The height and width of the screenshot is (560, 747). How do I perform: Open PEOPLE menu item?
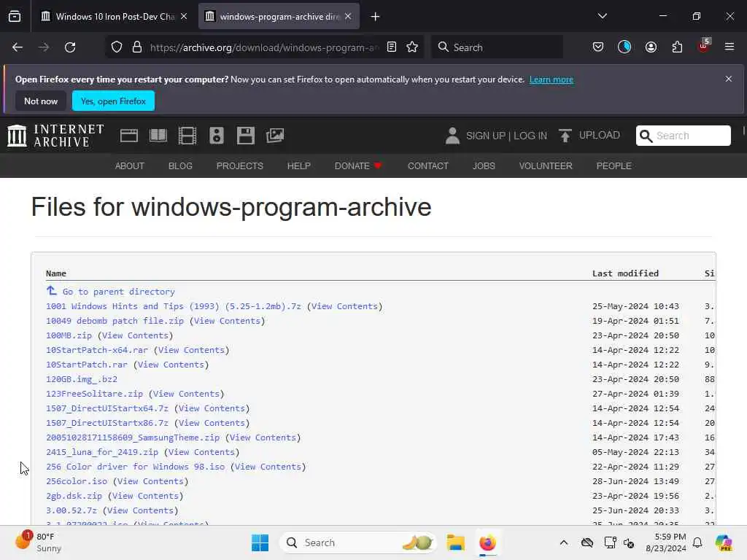pos(614,166)
